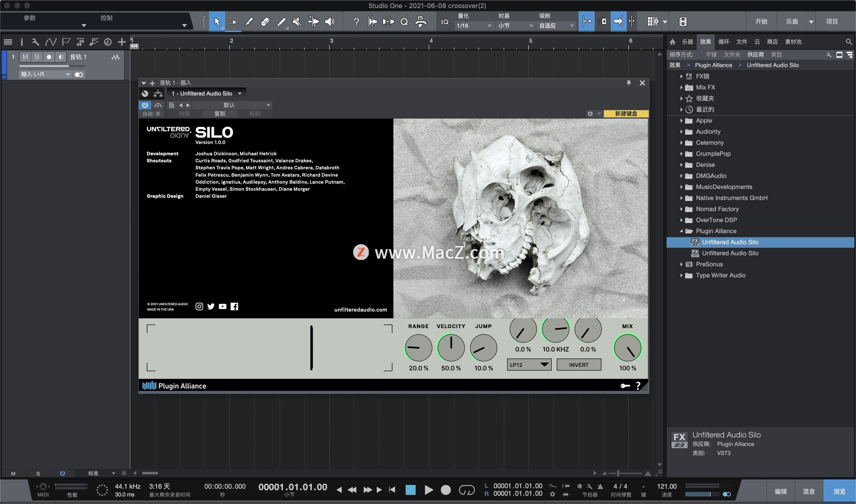Click the 项目 project button

832,21
